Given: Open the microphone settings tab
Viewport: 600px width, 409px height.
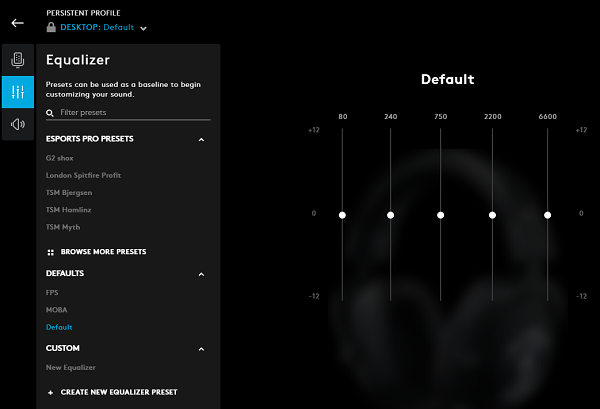Looking at the screenshot, I should 17,60.
